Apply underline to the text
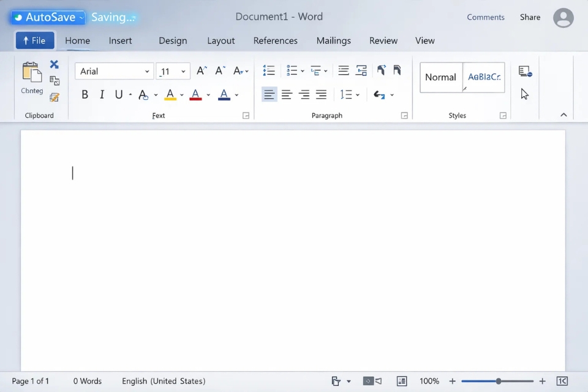 click(x=118, y=94)
